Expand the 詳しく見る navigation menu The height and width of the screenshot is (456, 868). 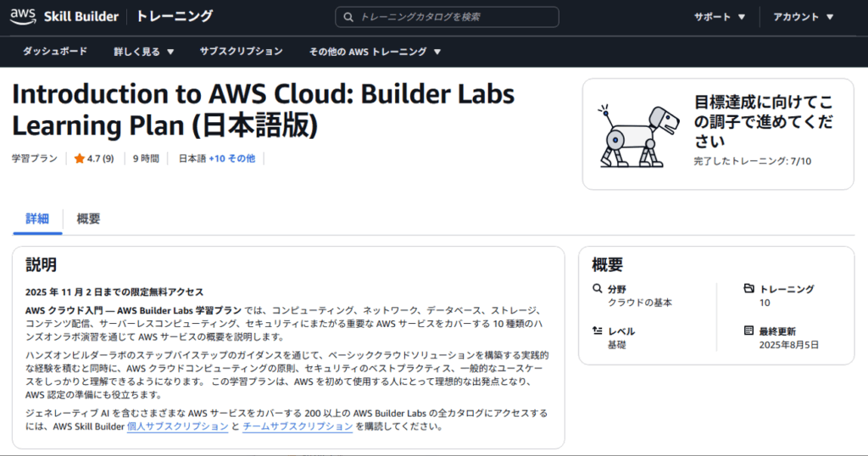(144, 52)
